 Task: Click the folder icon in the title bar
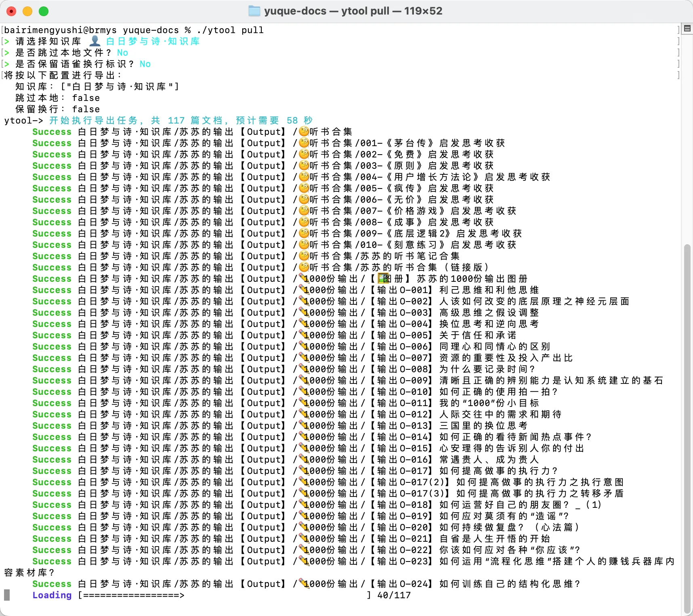254,11
